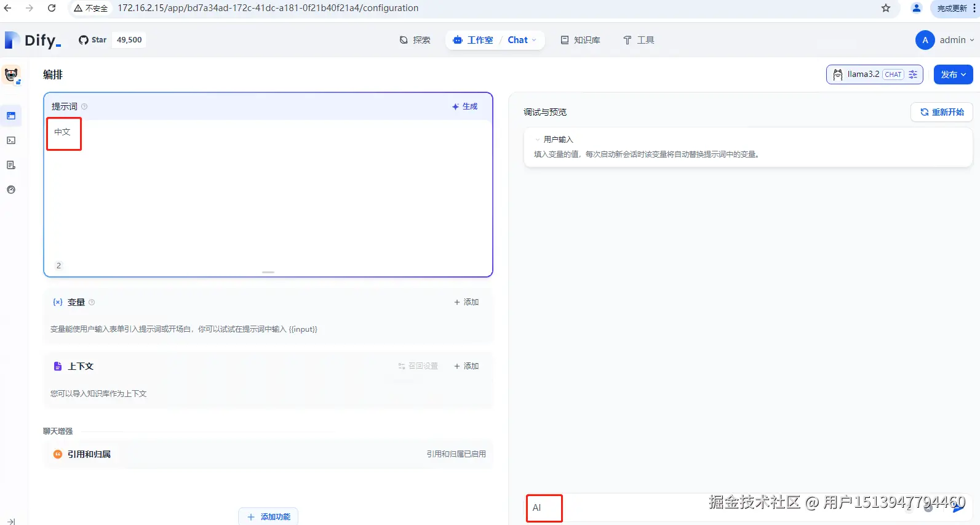Open the monitoring gauge sidebar icon
This screenshot has width=980, height=525.
tap(11, 190)
